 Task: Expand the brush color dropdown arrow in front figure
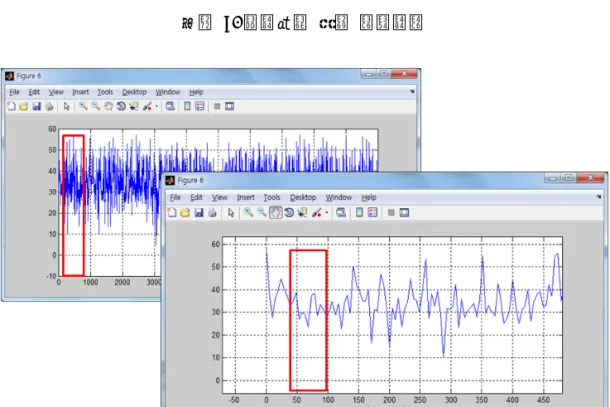coord(326,212)
